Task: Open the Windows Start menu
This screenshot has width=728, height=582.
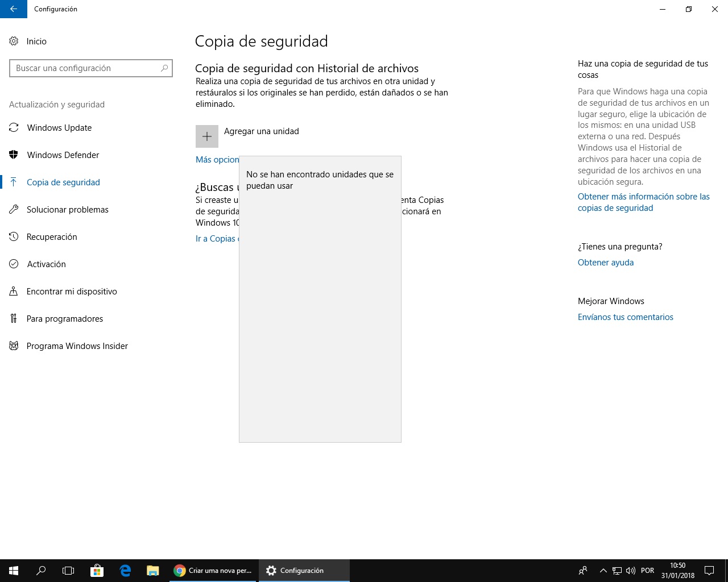Action: (x=14, y=571)
